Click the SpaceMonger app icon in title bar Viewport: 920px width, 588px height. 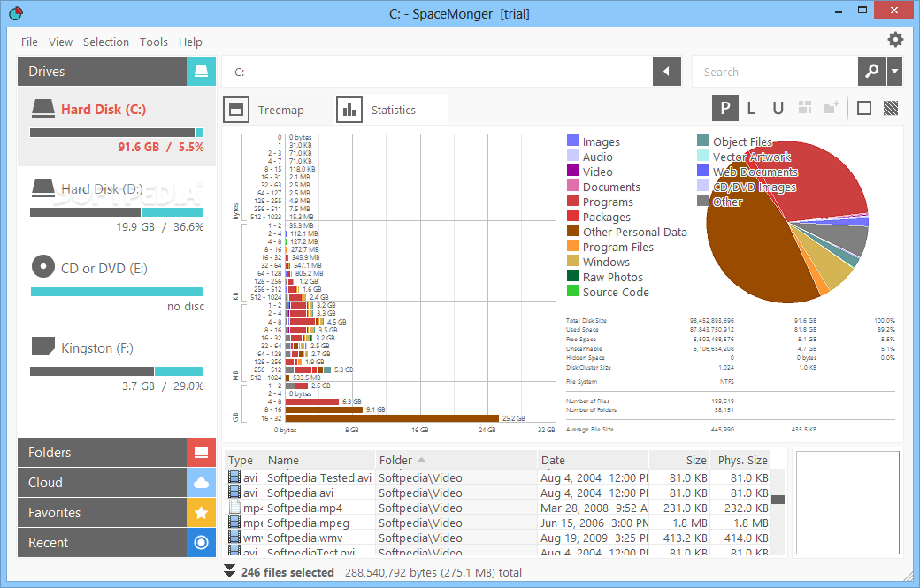pyautogui.click(x=16, y=12)
